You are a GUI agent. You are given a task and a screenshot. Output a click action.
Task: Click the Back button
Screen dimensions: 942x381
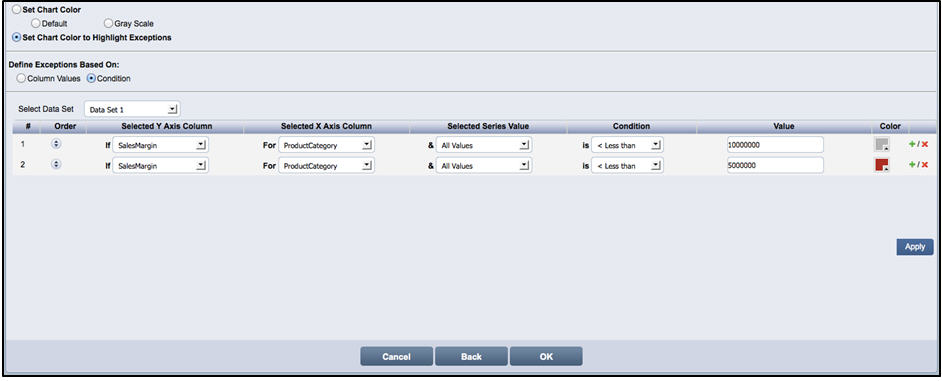coord(472,356)
